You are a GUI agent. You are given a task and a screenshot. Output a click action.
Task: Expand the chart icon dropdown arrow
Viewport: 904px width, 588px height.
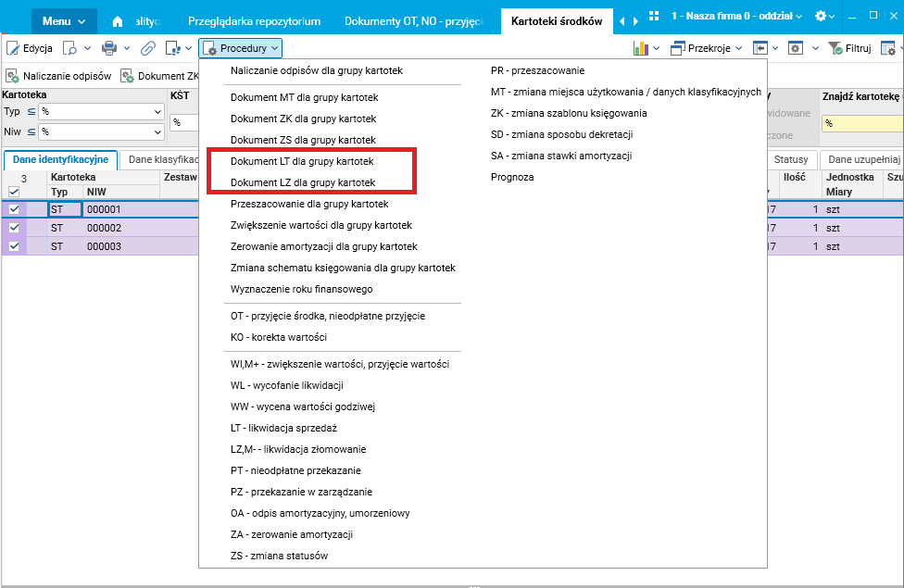point(656,48)
